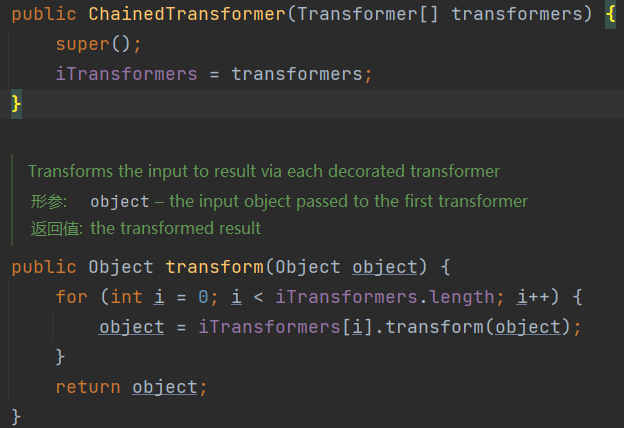
Task: Click the Object return type of transform
Action: (121, 267)
